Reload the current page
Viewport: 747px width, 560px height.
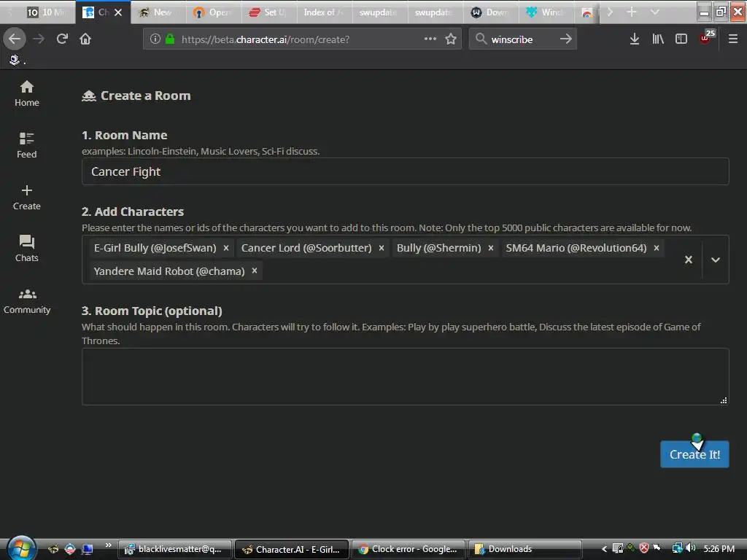(x=62, y=39)
